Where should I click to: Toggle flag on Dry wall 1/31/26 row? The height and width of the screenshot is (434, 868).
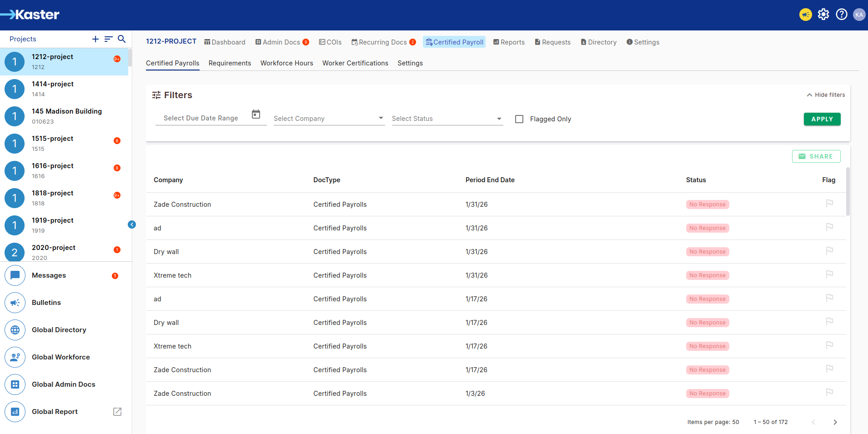point(829,251)
